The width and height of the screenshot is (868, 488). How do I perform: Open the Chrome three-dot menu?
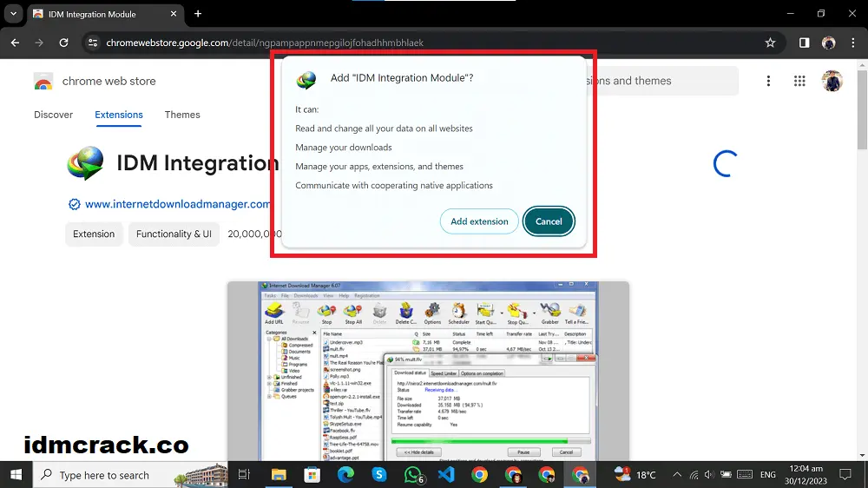click(852, 43)
